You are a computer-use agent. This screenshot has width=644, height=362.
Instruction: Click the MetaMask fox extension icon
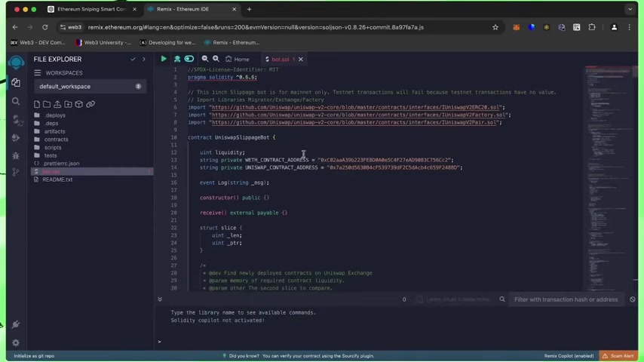coord(517,27)
